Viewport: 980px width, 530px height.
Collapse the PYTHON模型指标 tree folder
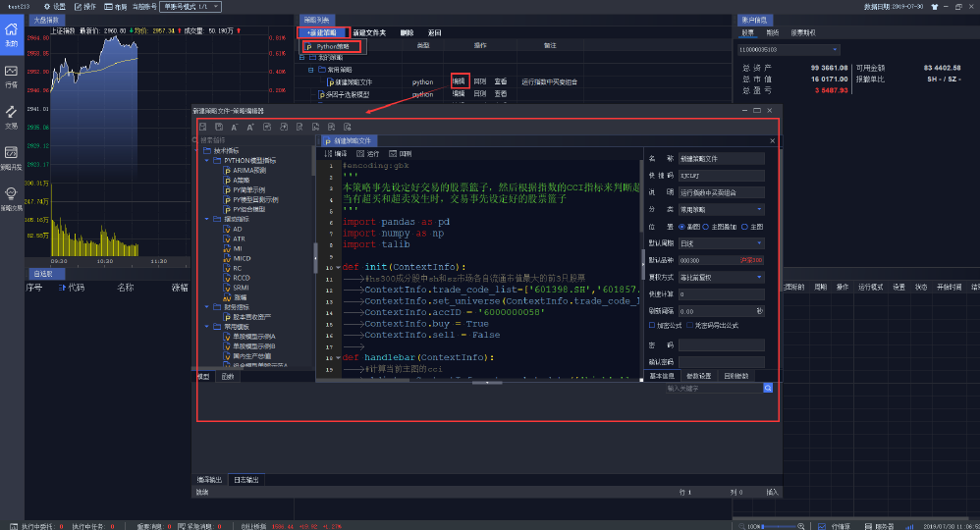[x=207, y=161]
